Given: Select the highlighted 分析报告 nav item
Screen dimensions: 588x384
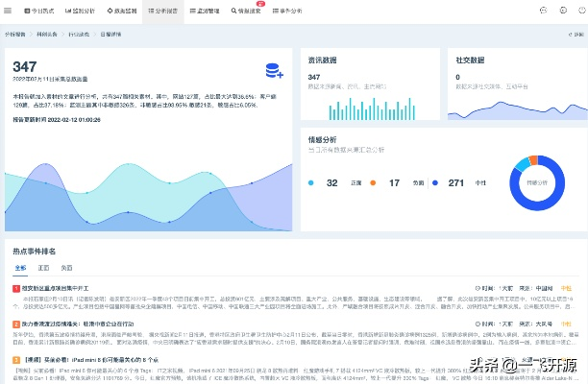Looking at the screenshot, I should (163, 11).
